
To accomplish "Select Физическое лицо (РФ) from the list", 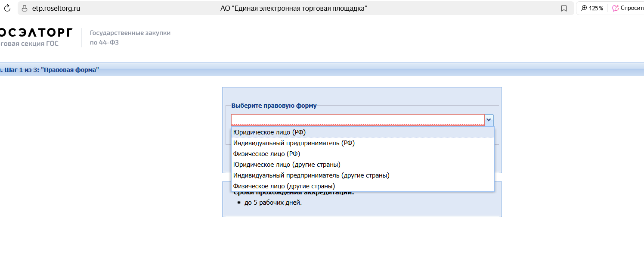I will tap(266, 154).
